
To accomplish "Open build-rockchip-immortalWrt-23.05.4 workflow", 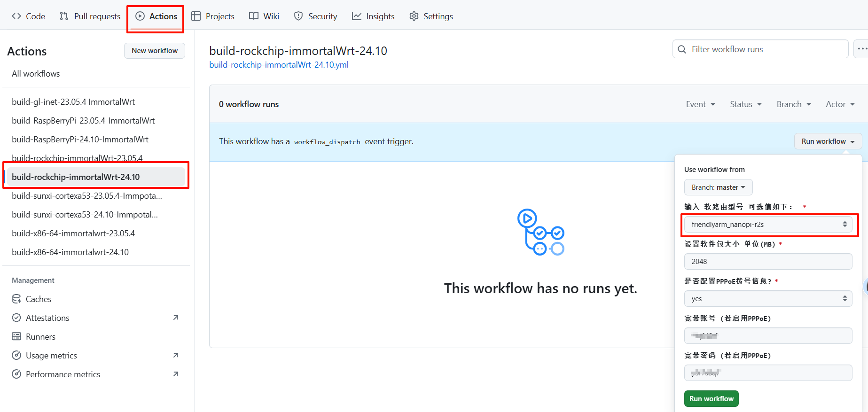I will pyautogui.click(x=77, y=158).
